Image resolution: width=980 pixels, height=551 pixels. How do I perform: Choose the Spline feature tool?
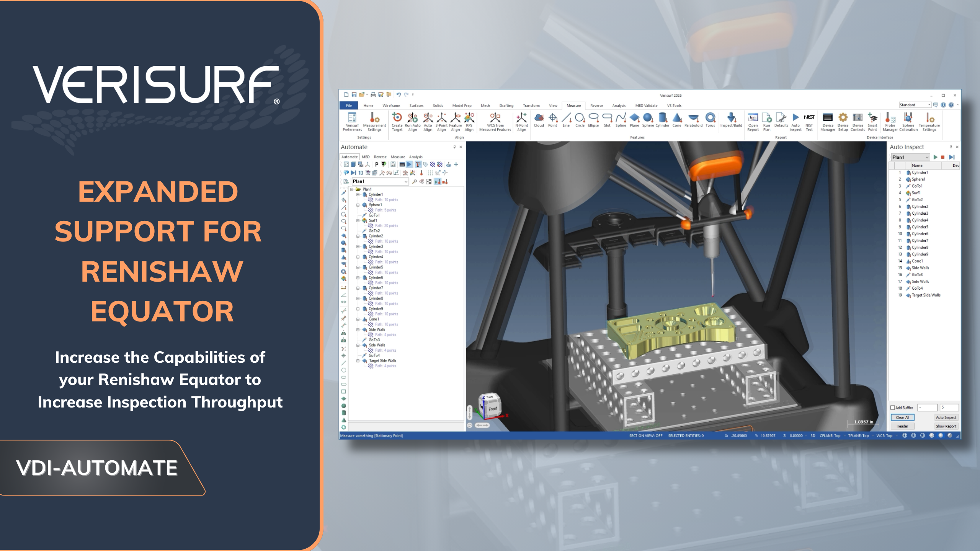(x=621, y=120)
